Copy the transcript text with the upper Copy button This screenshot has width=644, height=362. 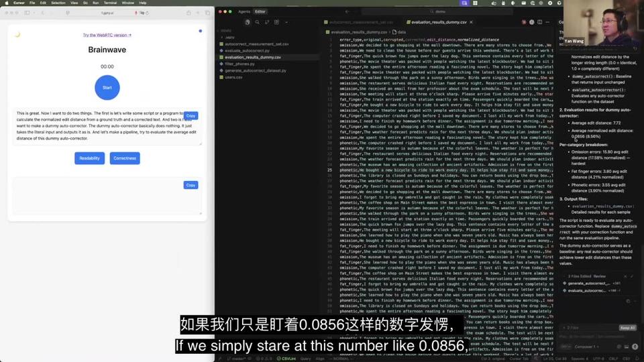click(191, 116)
